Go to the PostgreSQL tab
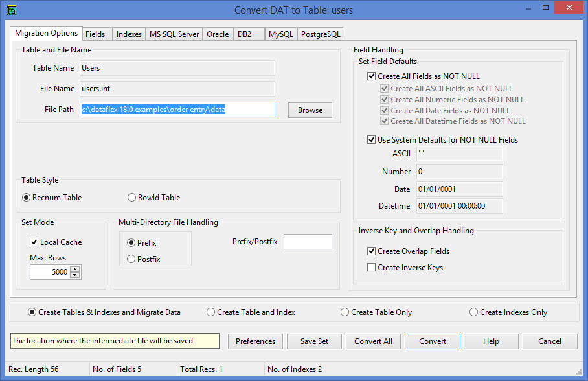Screen dimensions: 588x381 (x=320, y=34)
